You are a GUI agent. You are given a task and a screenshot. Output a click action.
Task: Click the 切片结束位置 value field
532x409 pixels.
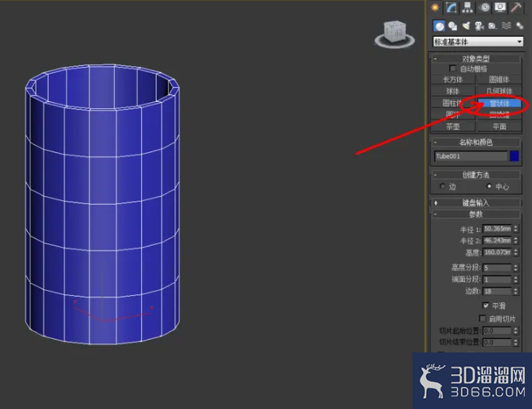click(x=497, y=342)
